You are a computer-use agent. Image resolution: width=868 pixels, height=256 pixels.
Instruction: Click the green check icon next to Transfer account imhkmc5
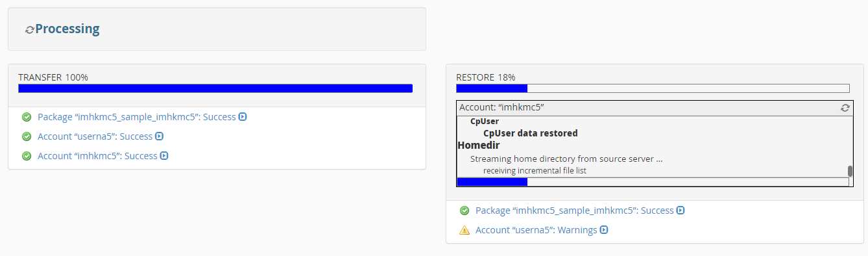(x=27, y=156)
